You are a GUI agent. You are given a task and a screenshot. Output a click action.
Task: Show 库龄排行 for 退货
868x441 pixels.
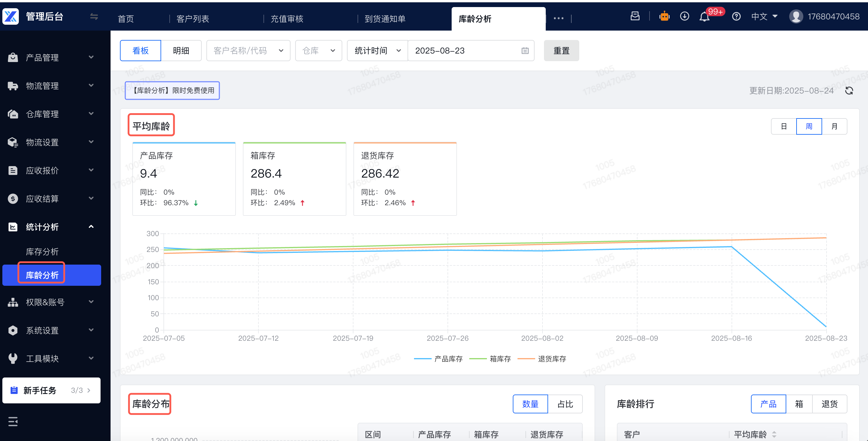[x=829, y=404]
